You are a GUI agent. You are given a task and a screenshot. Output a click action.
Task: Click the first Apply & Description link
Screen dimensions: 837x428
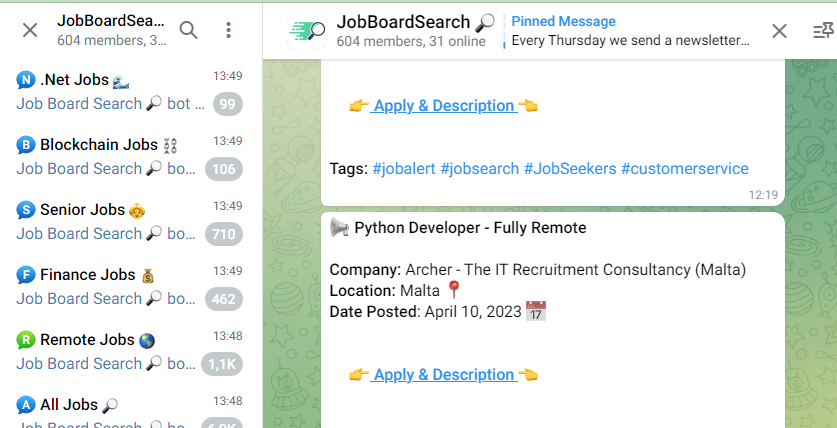coord(443,106)
